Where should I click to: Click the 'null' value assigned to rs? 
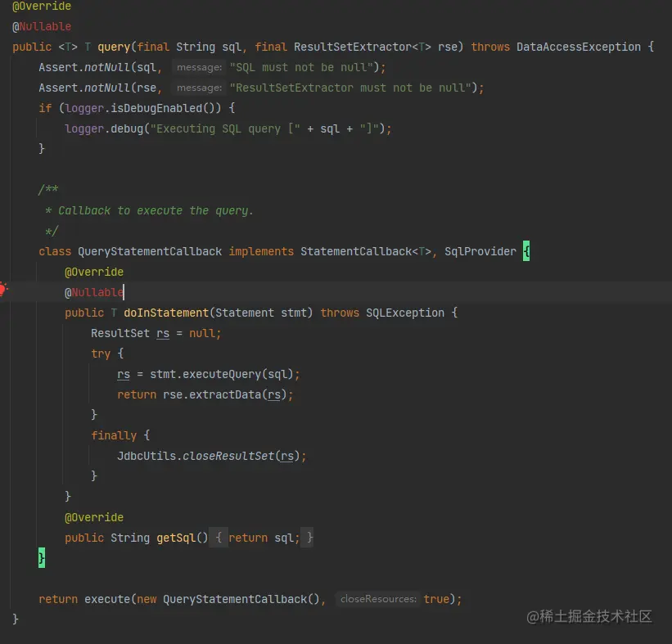[202, 333]
